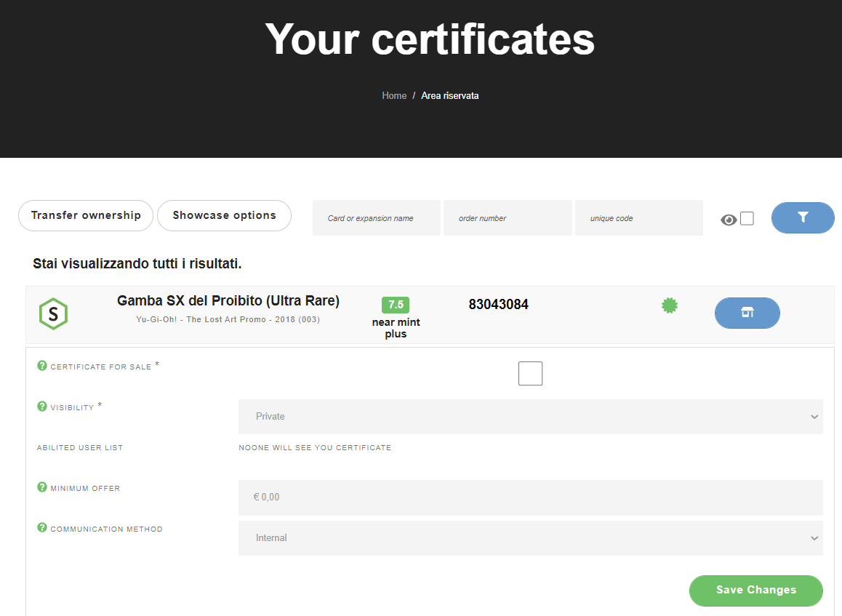The image size is (842, 616).
Task: Click the near mint plus label
Action: pos(396,328)
